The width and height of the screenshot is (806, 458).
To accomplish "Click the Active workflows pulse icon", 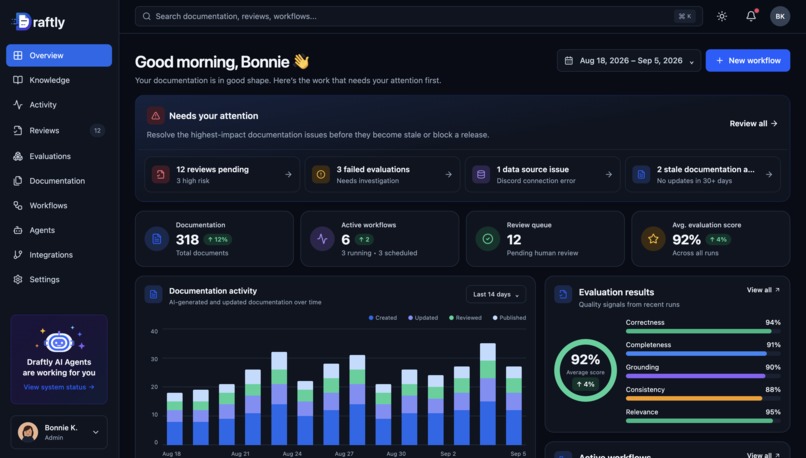I will pos(322,239).
